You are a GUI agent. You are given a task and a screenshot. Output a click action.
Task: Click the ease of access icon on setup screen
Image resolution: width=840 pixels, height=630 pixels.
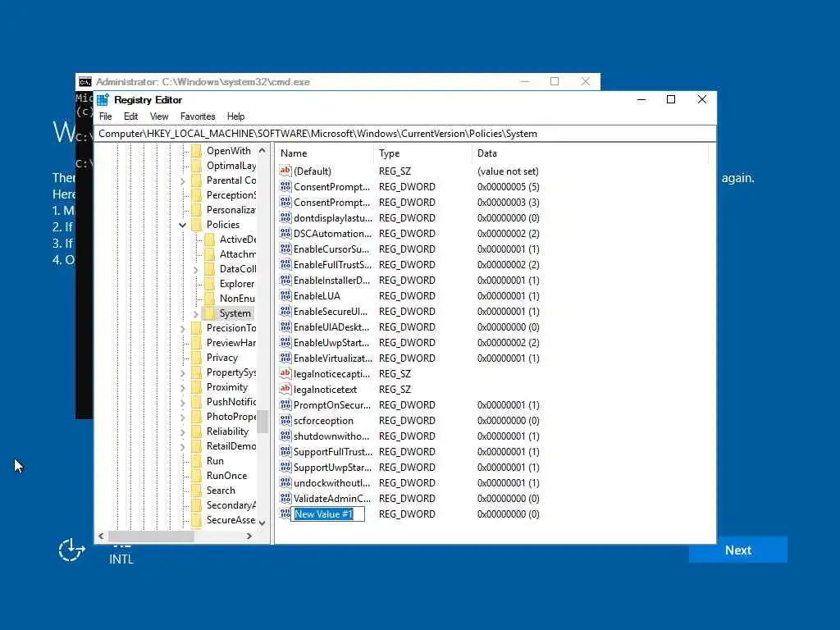tap(71, 550)
